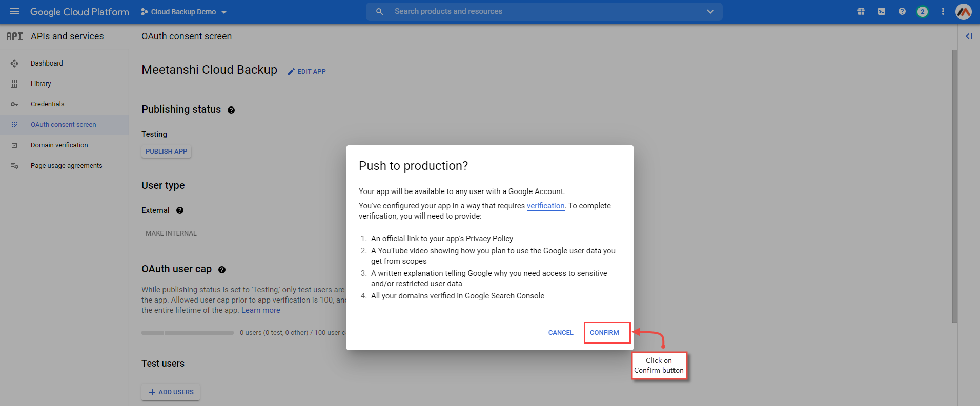
Task: Click 'Meetanshi Cloud Backup' app name
Action: pyautogui.click(x=209, y=70)
